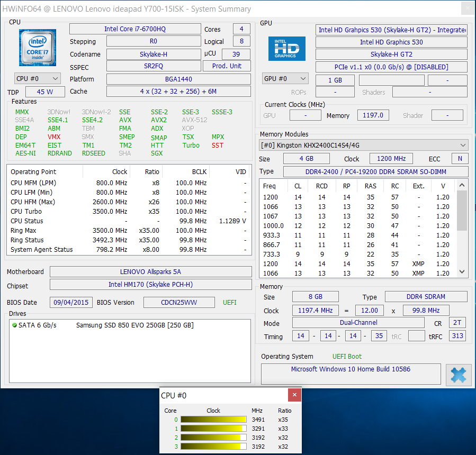Click the red SST feature label
476x455 pixels.
click(x=218, y=145)
